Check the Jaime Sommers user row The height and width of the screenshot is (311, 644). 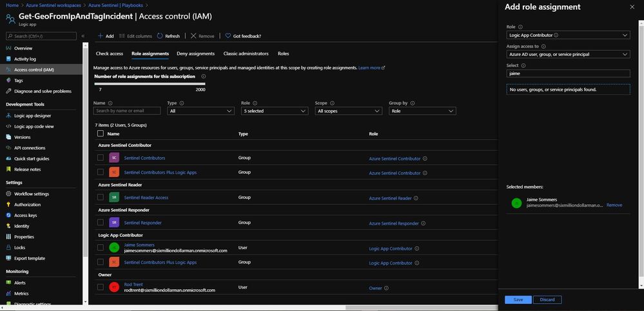coord(101,247)
